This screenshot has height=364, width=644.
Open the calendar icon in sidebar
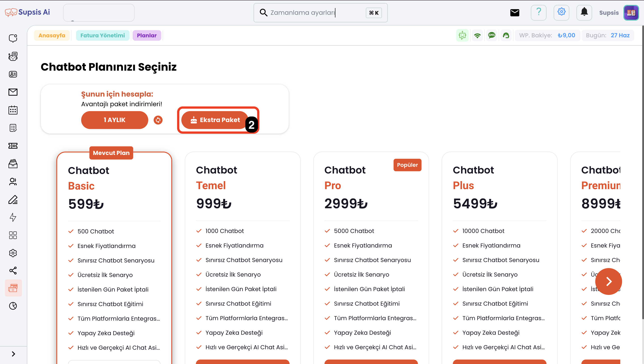pyautogui.click(x=13, y=110)
